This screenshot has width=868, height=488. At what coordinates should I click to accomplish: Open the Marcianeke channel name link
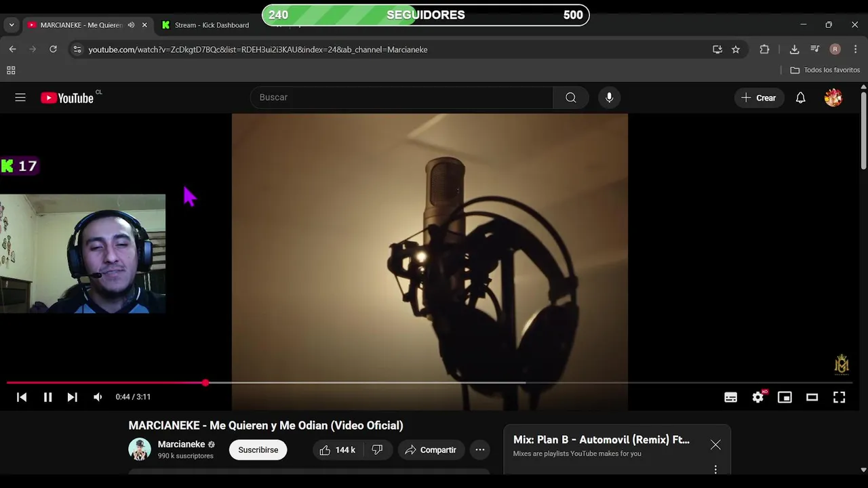181,445
